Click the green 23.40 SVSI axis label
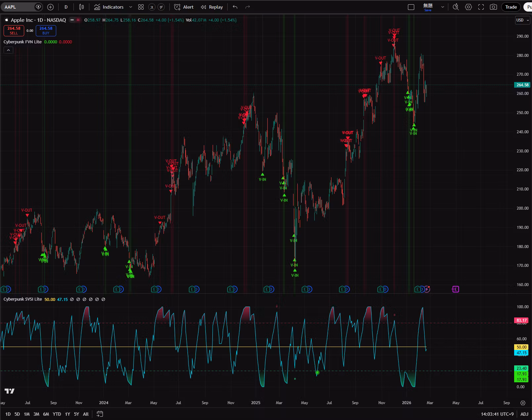Image resolution: width=532 pixels, height=420 pixels. (x=522, y=368)
